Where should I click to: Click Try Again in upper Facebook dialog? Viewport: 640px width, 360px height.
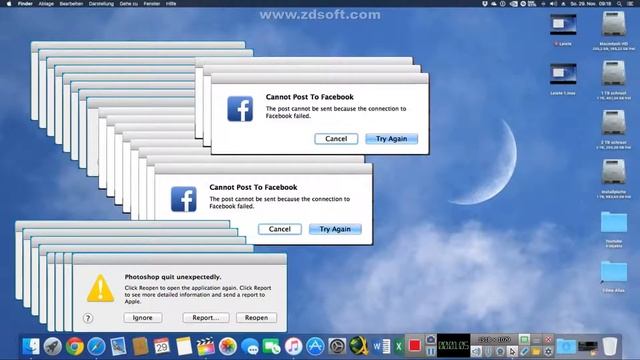[391, 139]
